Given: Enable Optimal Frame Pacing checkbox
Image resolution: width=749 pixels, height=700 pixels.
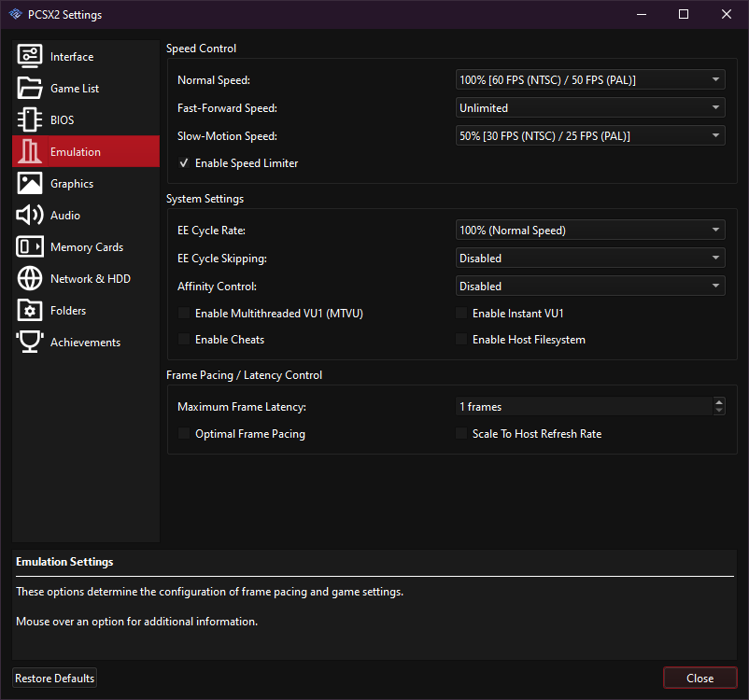Looking at the screenshot, I should click(x=183, y=434).
